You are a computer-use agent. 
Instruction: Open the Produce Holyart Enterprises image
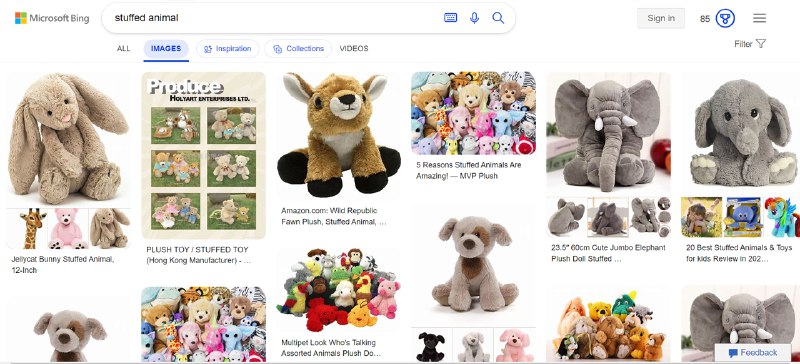pos(204,155)
